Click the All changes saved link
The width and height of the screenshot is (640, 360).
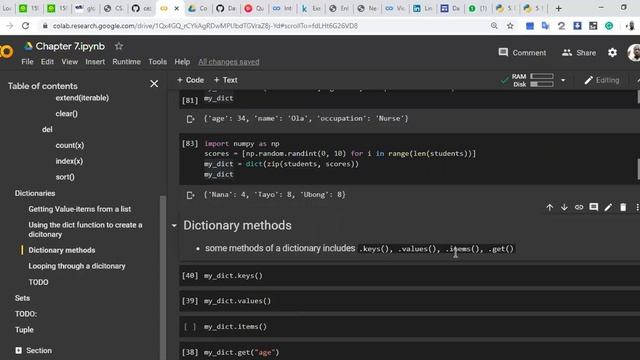click(x=229, y=62)
